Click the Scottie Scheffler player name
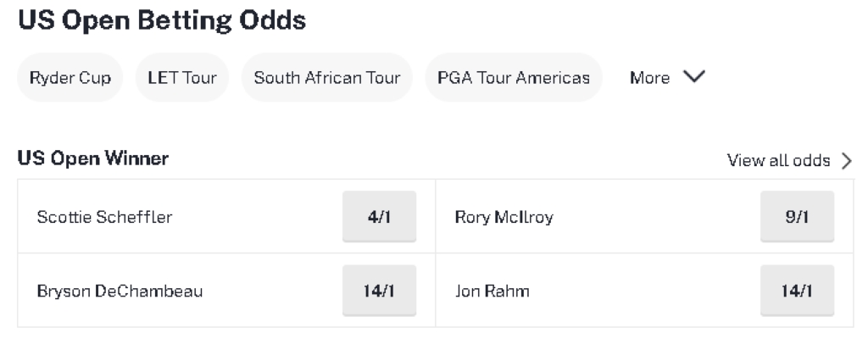Viewport: 868px width, 344px height. pos(104,218)
